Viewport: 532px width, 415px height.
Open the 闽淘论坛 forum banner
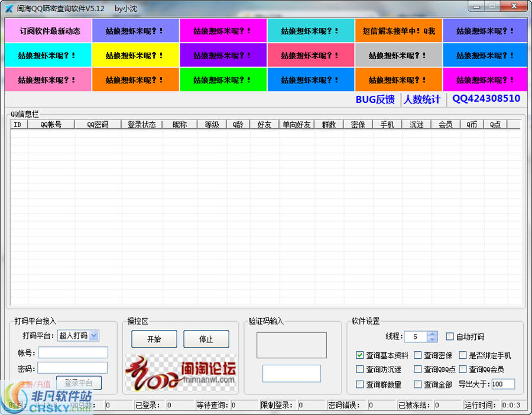pos(181,373)
